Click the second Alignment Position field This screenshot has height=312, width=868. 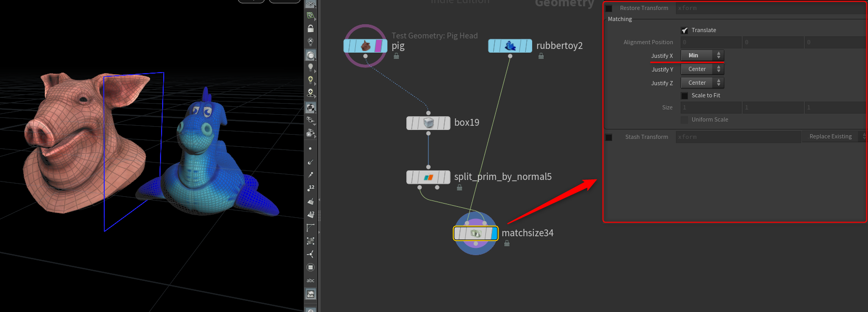tap(773, 42)
